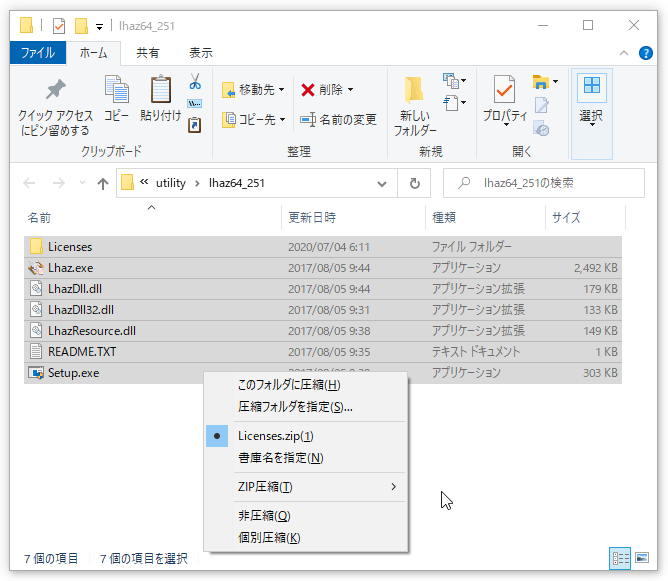This screenshot has height=581, width=668.
Task: Click the New folder quick access toolbar icon
Action: [81, 26]
